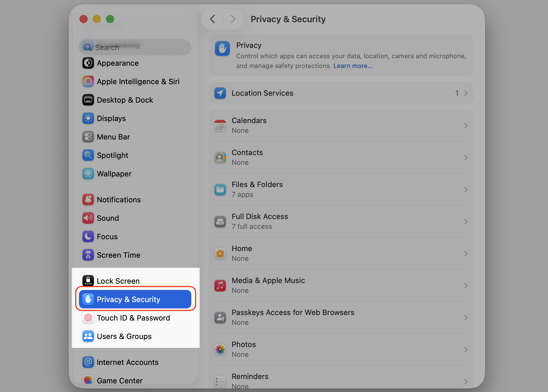Expand Passkeys Access row chevron
Viewport: 548px width, 392px height.
click(x=466, y=318)
